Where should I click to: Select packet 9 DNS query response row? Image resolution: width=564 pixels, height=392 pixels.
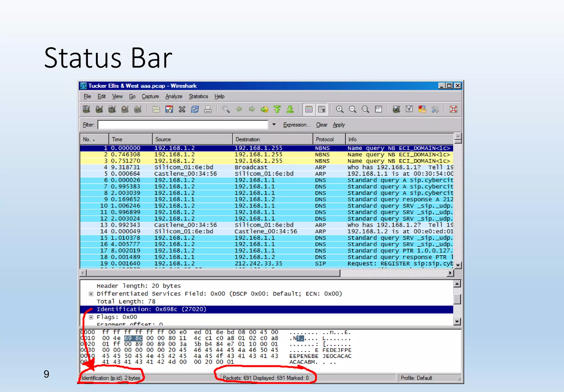(267, 199)
